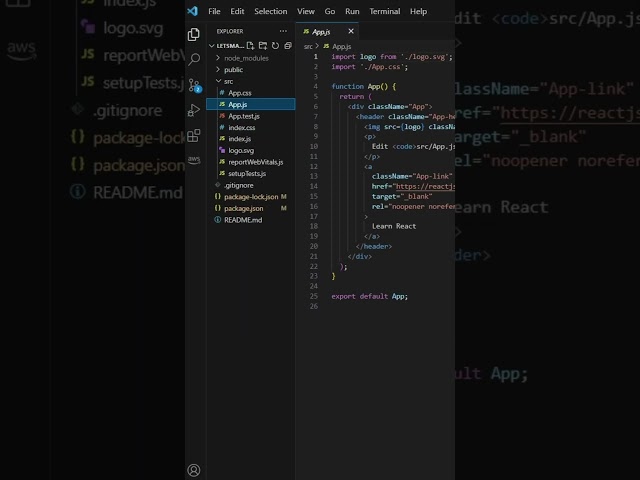Open the View menu
The image size is (640, 480).
tap(306, 11)
